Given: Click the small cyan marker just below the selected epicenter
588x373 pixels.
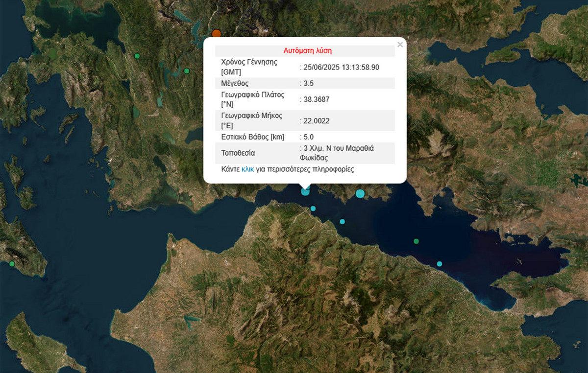Looking at the screenshot, I should (313, 209).
